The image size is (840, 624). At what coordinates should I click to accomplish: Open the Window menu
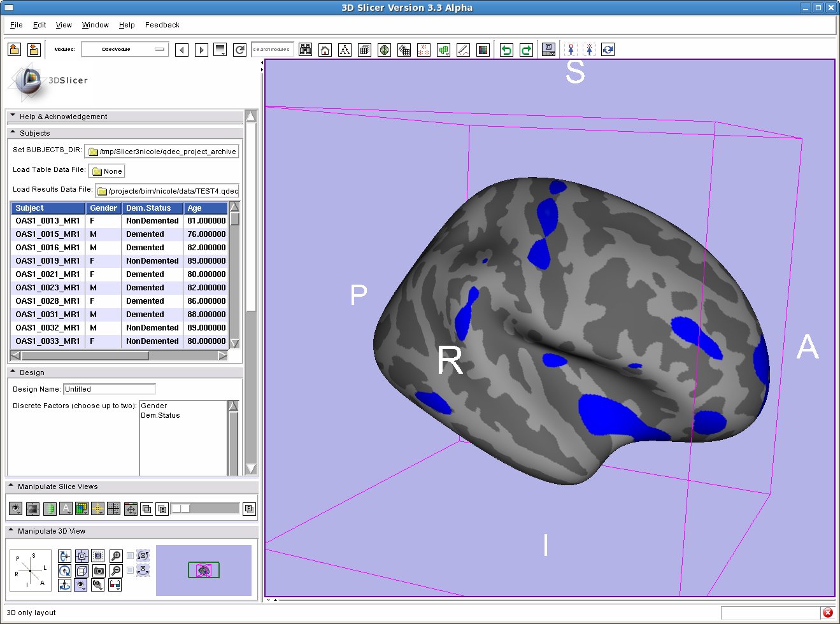tap(95, 25)
